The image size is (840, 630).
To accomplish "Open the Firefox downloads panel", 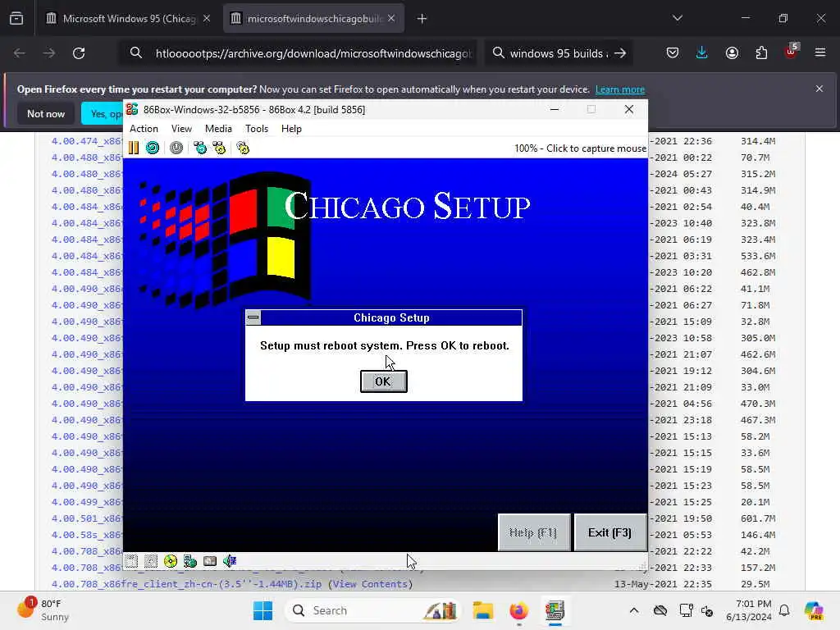I will (x=702, y=52).
